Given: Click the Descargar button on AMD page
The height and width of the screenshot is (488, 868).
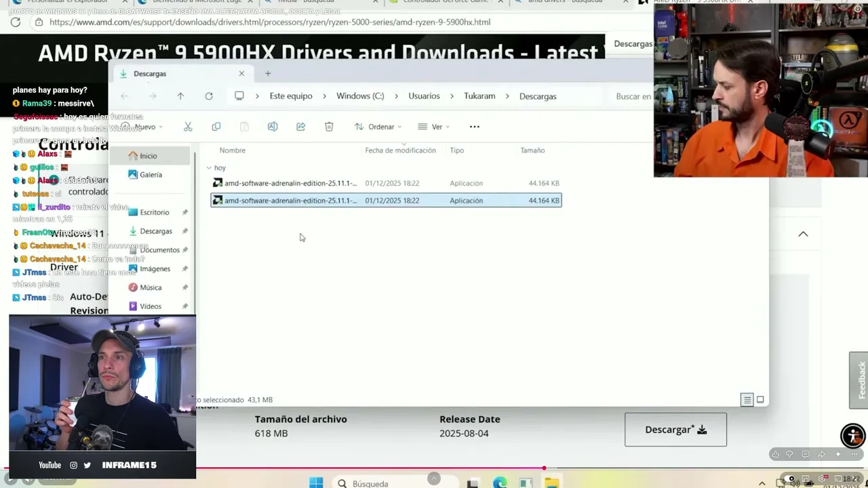Looking at the screenshot, I should 675,430.
